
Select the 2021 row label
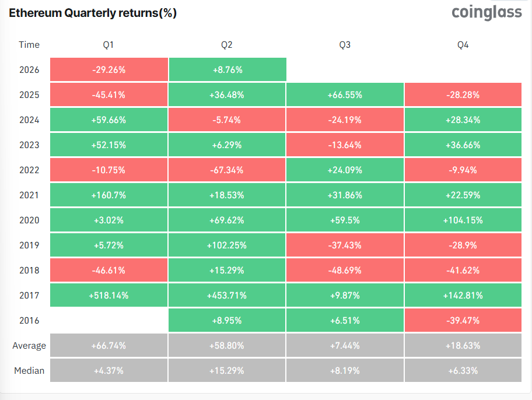coord(29,195)
